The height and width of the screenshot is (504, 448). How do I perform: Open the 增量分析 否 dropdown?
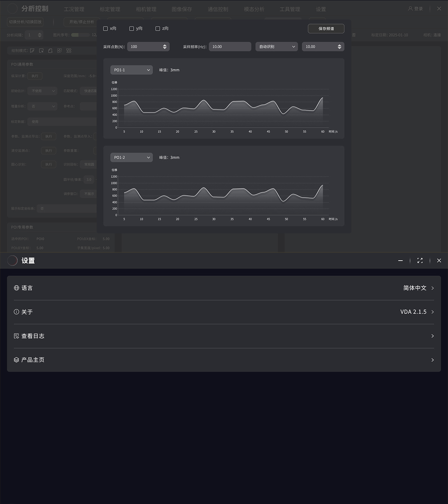click(x=42, y=106)
